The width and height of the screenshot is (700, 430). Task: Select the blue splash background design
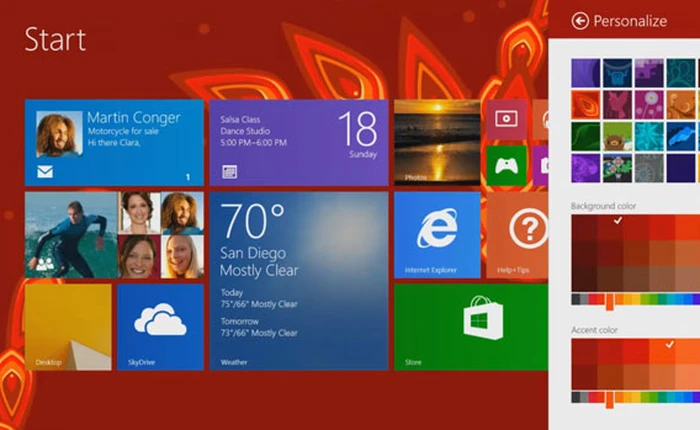coord(681,136)
